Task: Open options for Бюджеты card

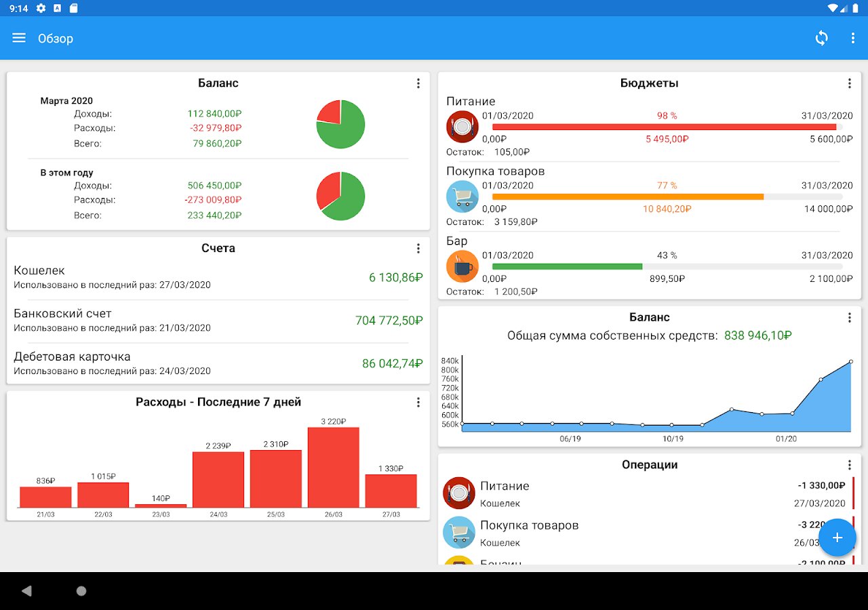Action: point(849,83)
